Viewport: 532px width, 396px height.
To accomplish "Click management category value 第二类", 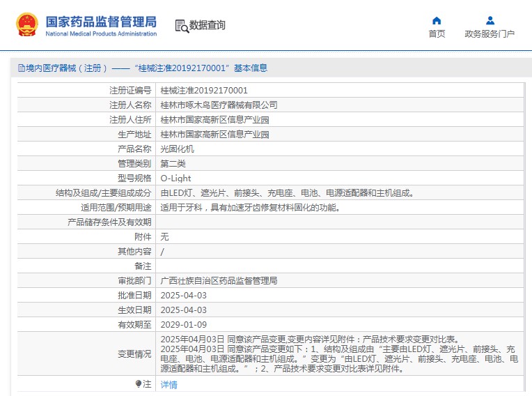I will pos(173,163).
